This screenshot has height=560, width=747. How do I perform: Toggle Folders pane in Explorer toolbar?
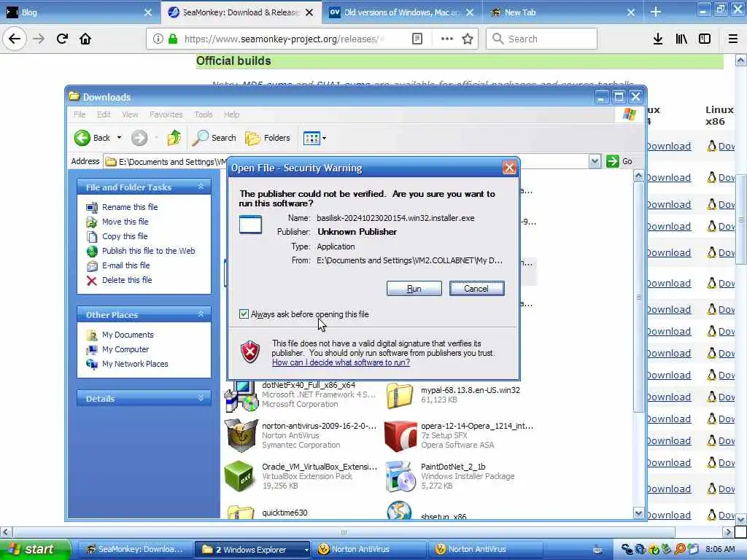tap(268, 138)
